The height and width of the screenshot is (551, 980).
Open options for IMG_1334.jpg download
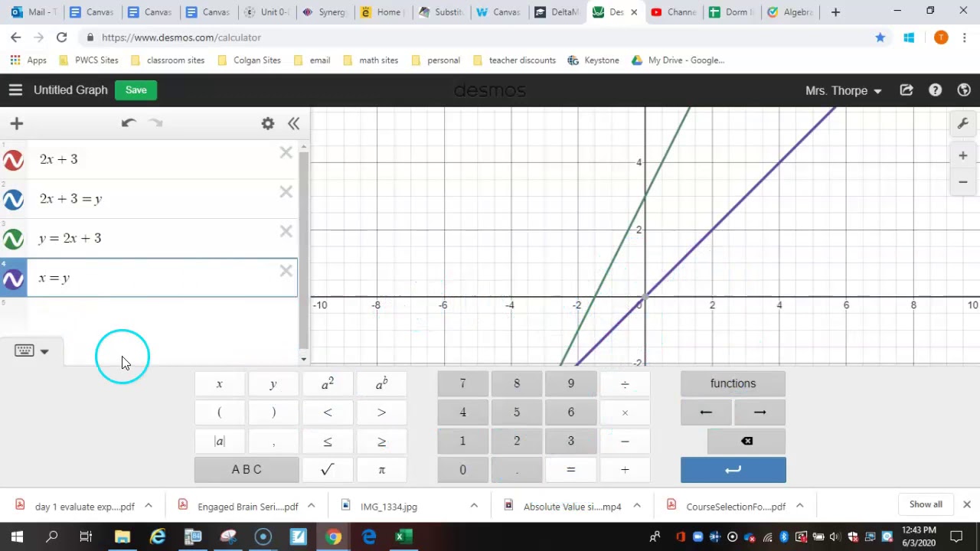474,506
